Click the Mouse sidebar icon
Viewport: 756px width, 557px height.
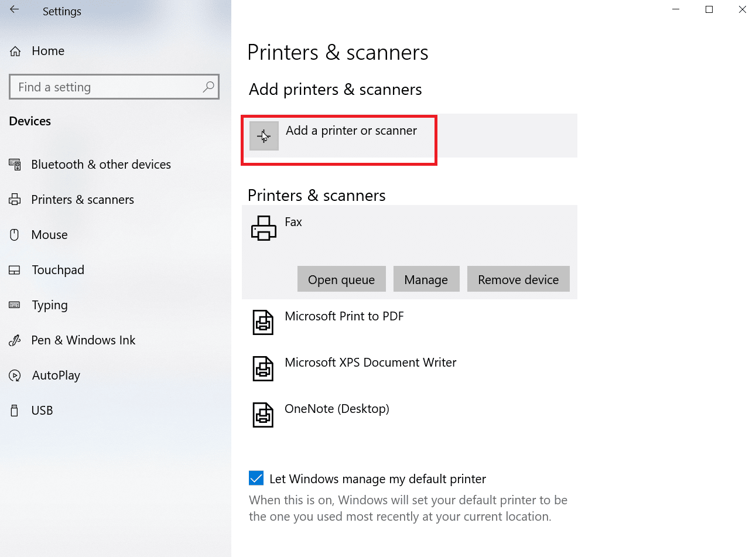pos(15,235)
